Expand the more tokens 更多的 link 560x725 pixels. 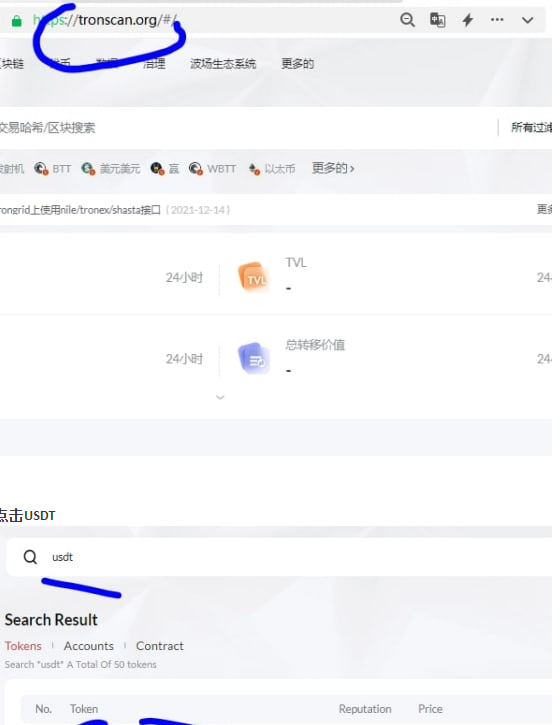[x=333, y=168]
